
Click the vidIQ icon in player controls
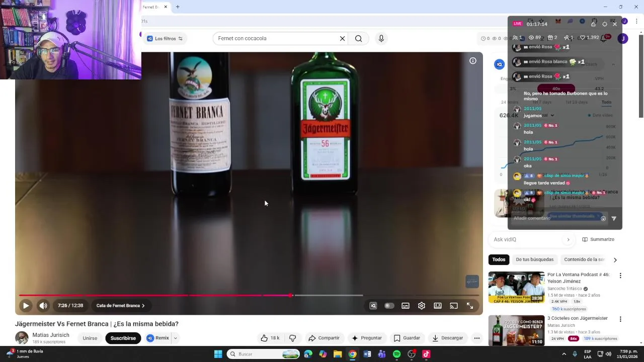click(373, 306)
